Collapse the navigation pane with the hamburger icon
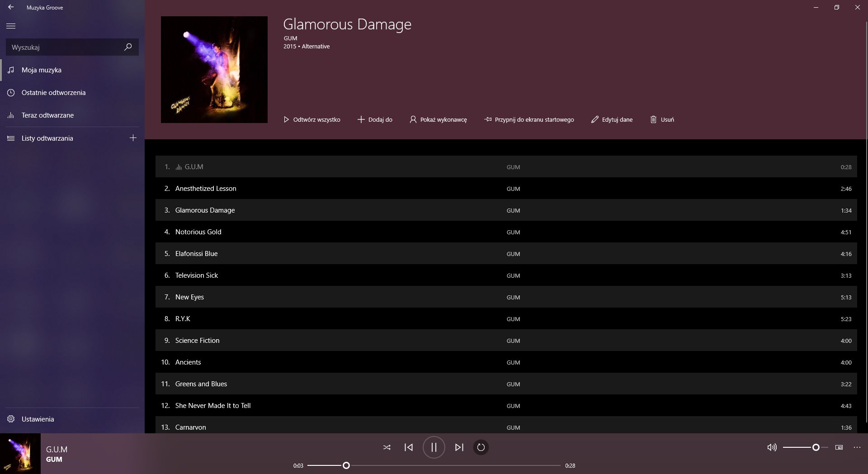The height and width of the screenshot is (474, 868). 11,26
